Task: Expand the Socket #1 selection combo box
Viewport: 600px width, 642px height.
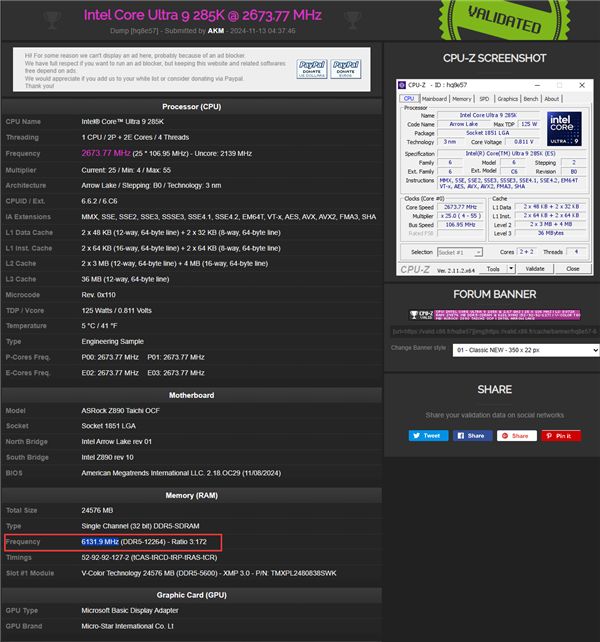Action: click(x=460, y=253)
